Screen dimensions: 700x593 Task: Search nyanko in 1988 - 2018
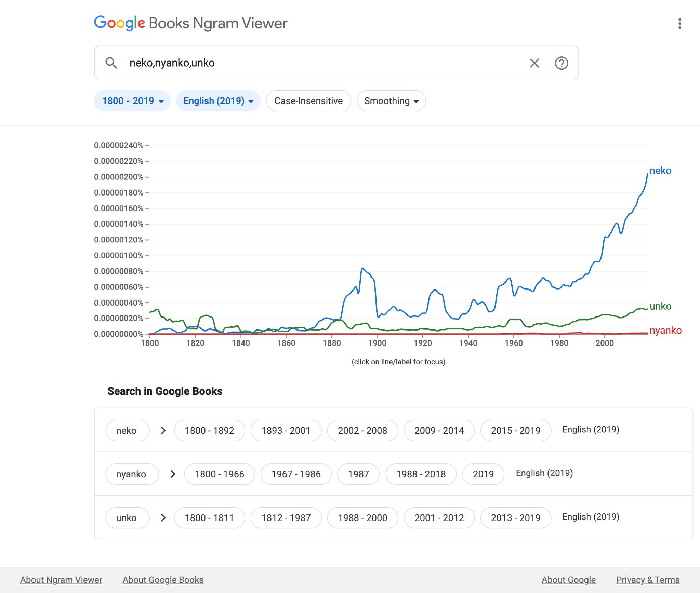click(x=421, y=474)
